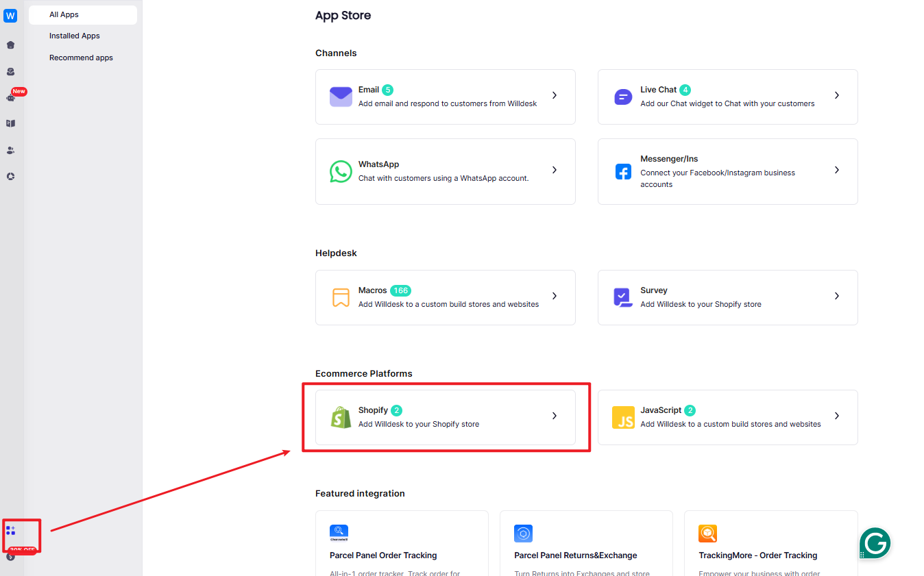Click the green Grammarly G icon
Image resolution: width=924 pixels, height=576 pixels.
875,543
